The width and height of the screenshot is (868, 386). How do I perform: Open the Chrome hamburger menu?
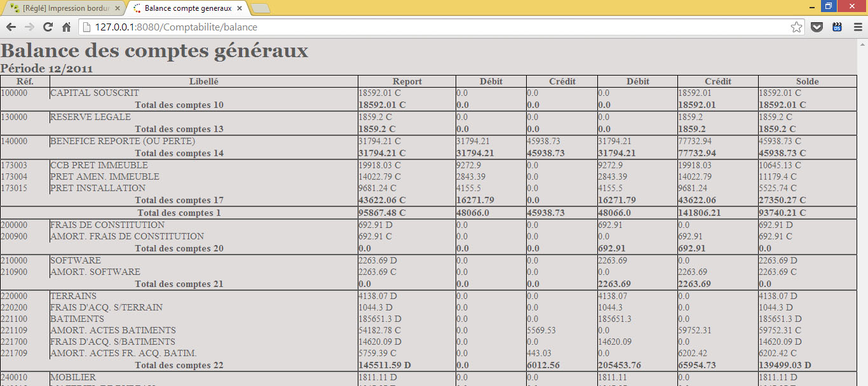(857, 27)
